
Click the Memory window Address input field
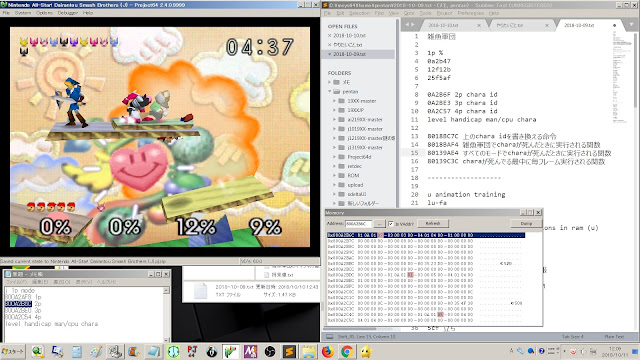(358, 224)
